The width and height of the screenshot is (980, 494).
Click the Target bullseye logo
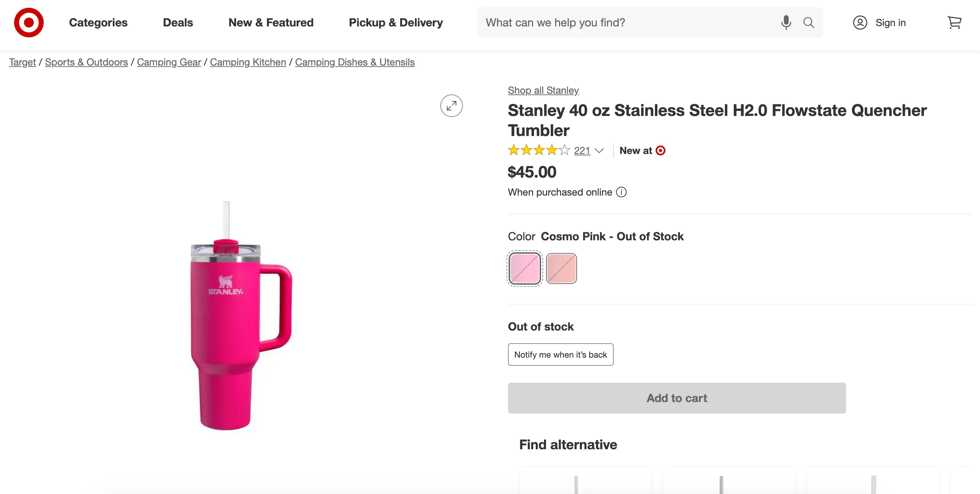(29, 23)
